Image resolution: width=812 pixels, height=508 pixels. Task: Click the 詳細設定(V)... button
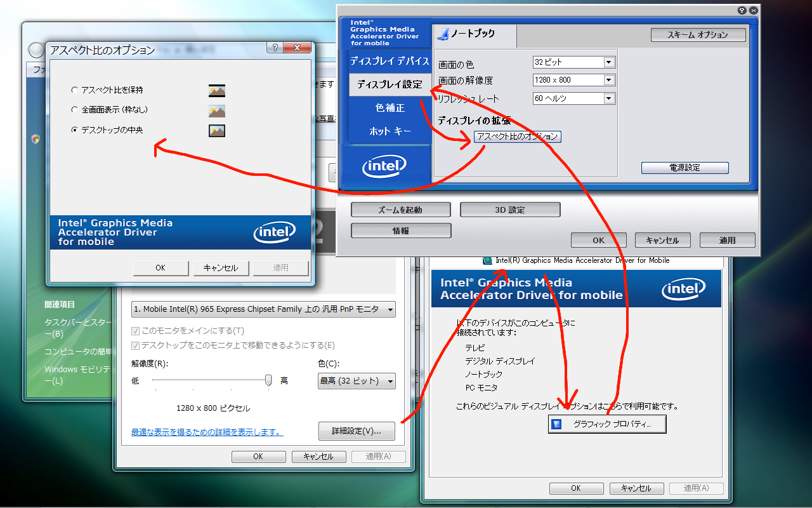[x=357, y=431]
